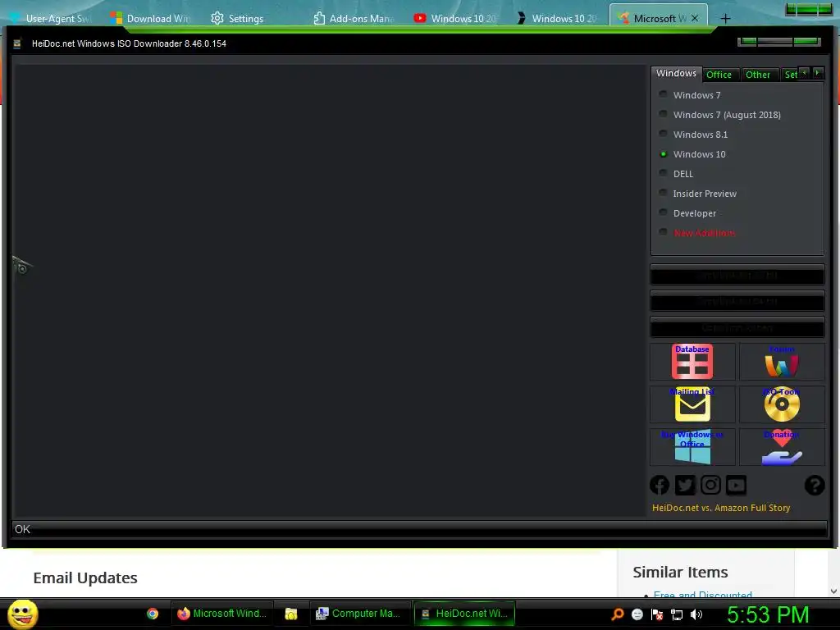Select the Windows 7 radio button

pos(663,94)
